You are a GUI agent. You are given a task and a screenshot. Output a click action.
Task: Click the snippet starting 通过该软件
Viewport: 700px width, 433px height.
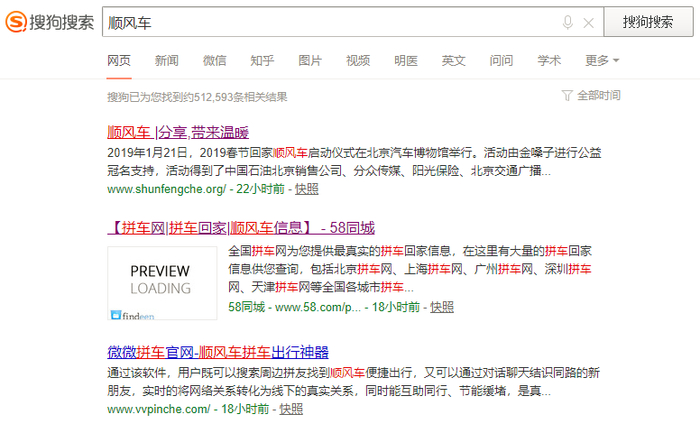[x=353, y=382]
